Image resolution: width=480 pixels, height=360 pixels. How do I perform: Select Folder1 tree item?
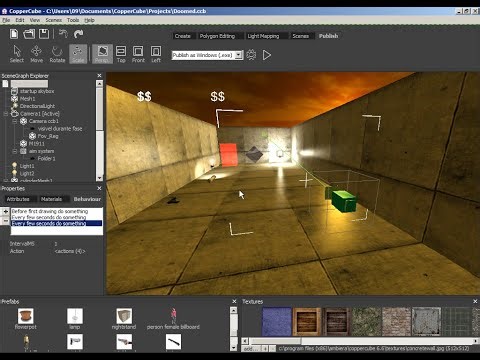47,158
